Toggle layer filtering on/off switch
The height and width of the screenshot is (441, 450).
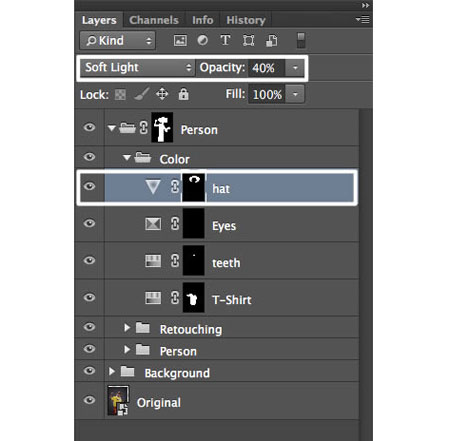click(x=301, y=40)
